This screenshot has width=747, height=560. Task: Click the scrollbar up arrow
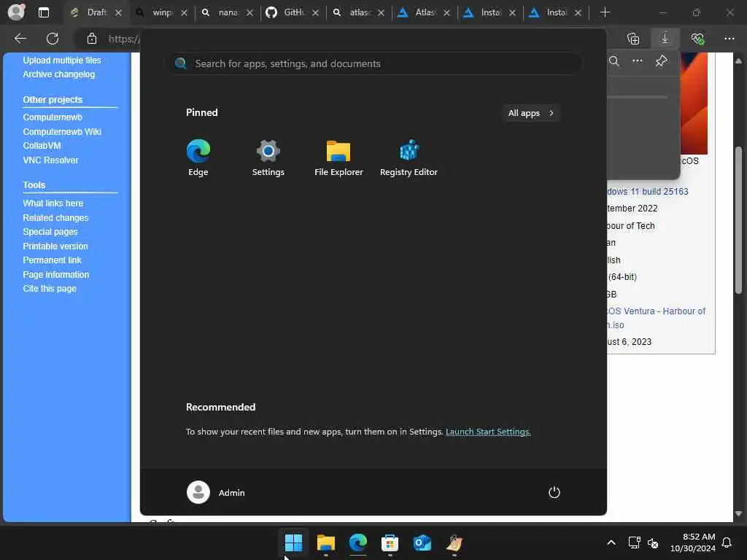coord(738,61)
